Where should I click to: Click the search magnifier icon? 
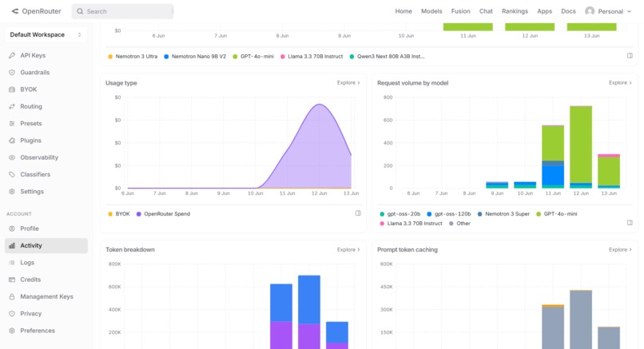click(x=80, y=11)
